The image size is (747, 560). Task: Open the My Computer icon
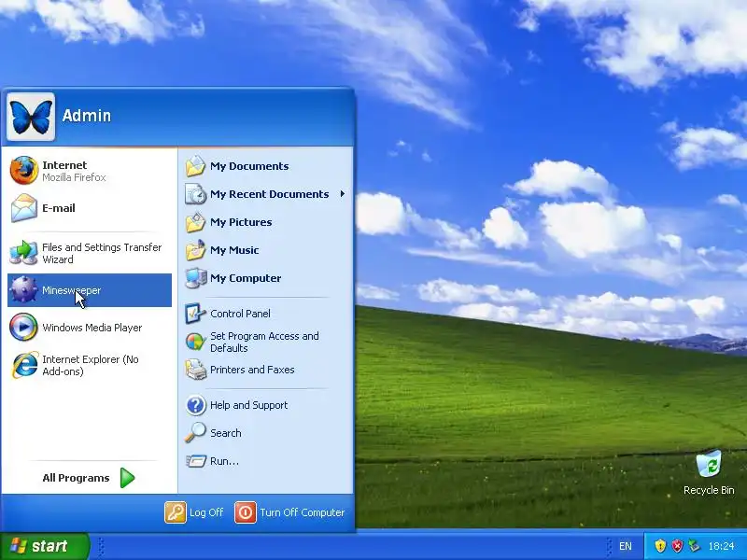click(196, 278)
